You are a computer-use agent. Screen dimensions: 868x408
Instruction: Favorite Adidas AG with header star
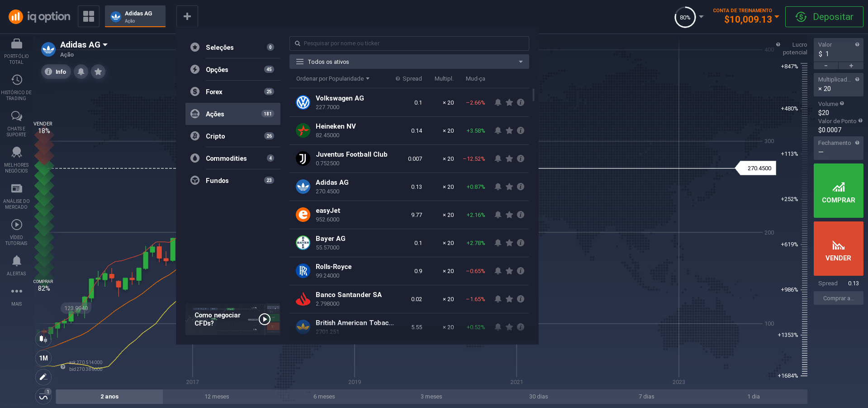(98, 72)
